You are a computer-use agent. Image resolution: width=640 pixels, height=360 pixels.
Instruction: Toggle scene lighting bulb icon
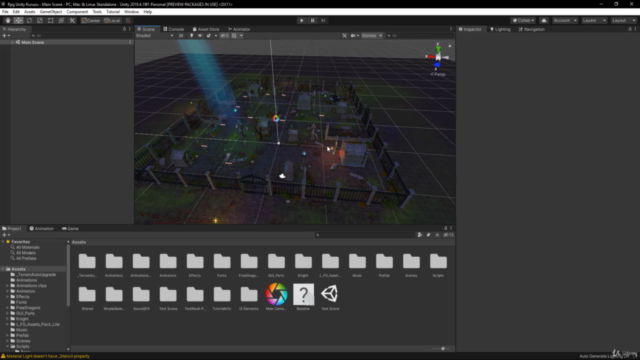[191, 36]
